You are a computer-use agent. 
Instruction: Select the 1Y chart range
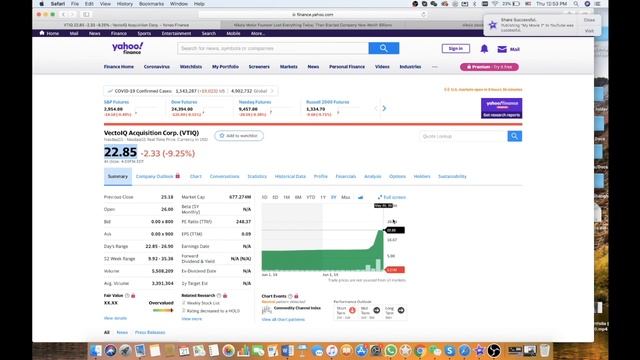click(x=323, y=197)
